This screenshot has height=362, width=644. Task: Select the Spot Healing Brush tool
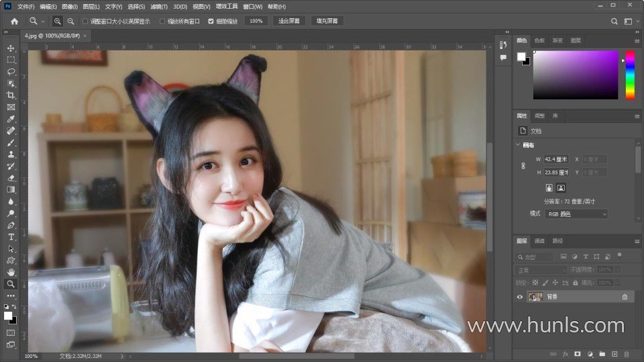click(x=11, y=131)
